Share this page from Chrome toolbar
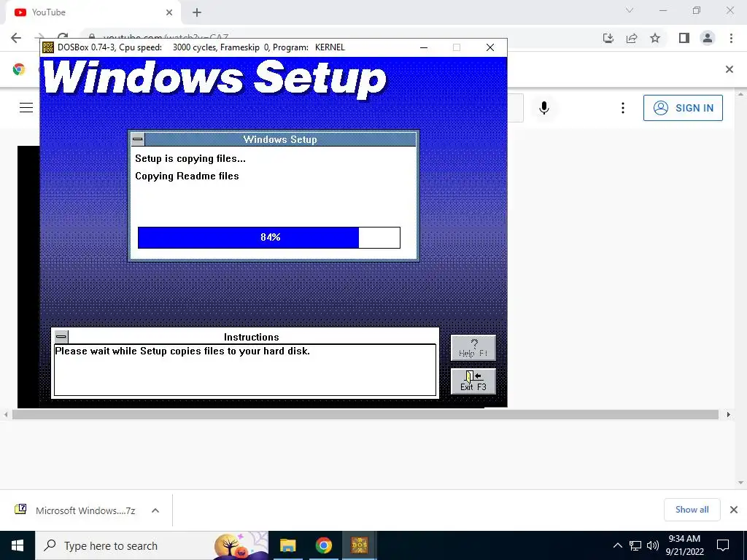 632,38
